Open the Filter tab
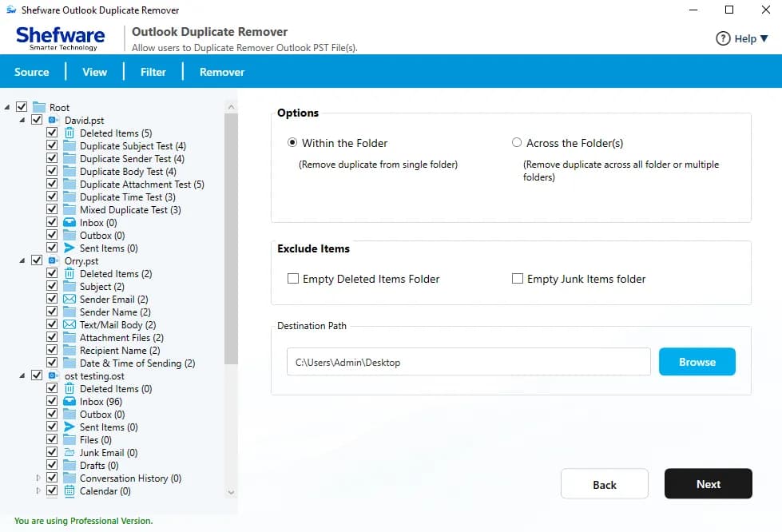This screenshot has height=532, width=782. [153, 72]
